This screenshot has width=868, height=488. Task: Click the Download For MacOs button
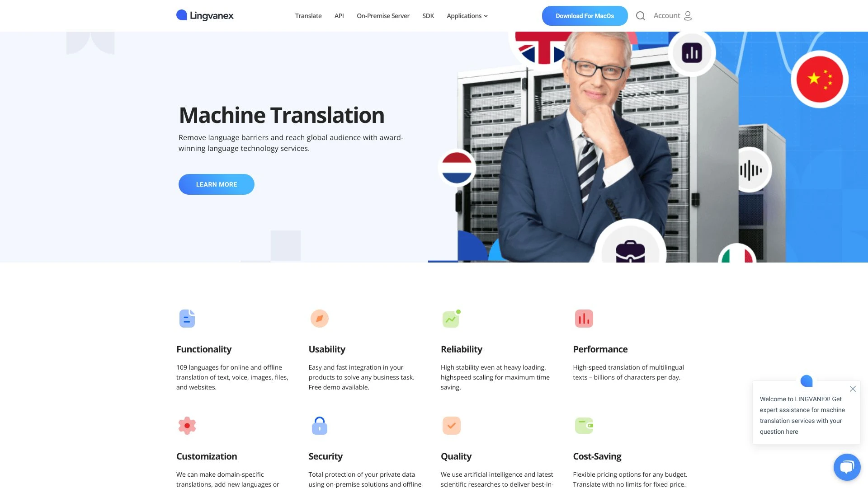click(x=585, y=15)
